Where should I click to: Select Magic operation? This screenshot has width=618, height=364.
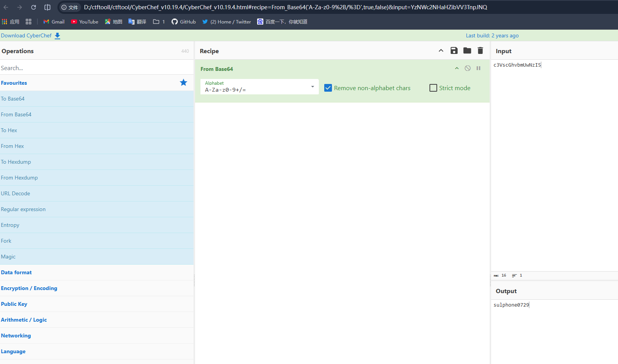pyautogui.click(x=97, y=257)
